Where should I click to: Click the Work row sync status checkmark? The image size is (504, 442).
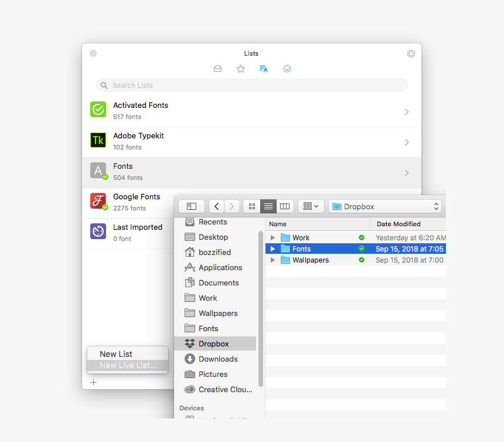pyautogui.click(x=362, y=237)
